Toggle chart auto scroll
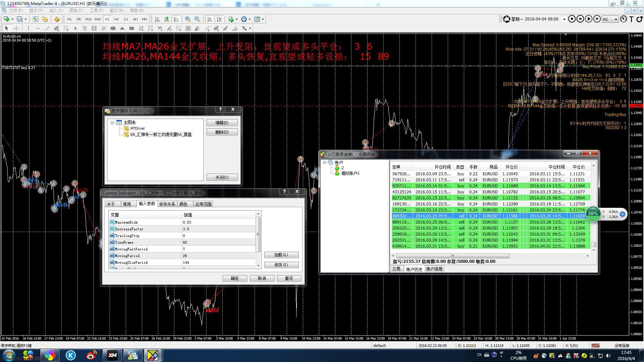This screenshot has width=644, height=362. point(210,19)
